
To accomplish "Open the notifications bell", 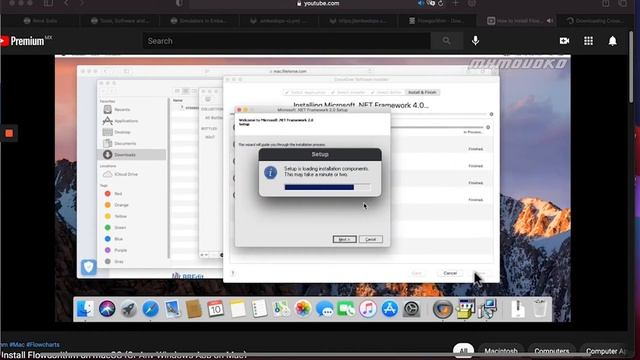I will (612, 41).
